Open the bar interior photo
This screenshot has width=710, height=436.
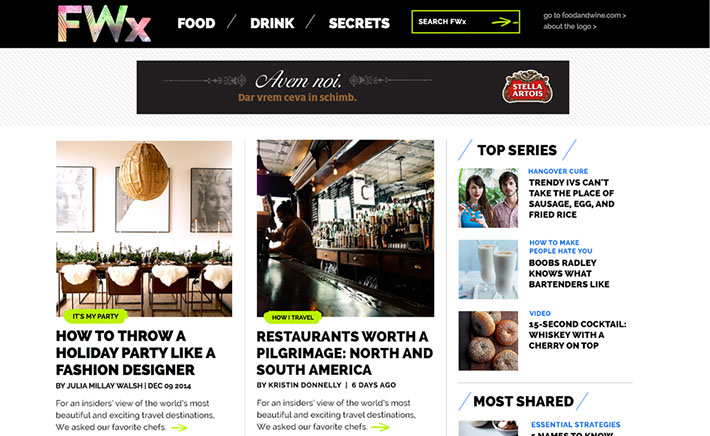pos(345,228)
